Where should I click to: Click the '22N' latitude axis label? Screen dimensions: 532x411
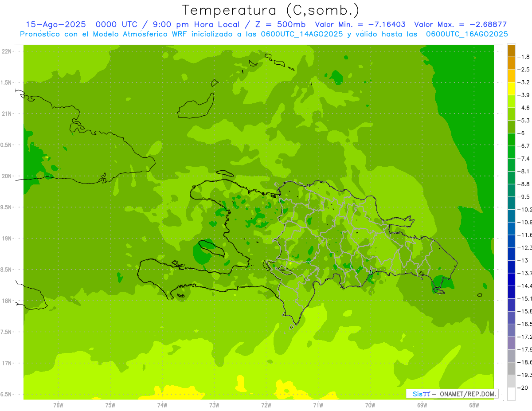[x=7, y=51]
